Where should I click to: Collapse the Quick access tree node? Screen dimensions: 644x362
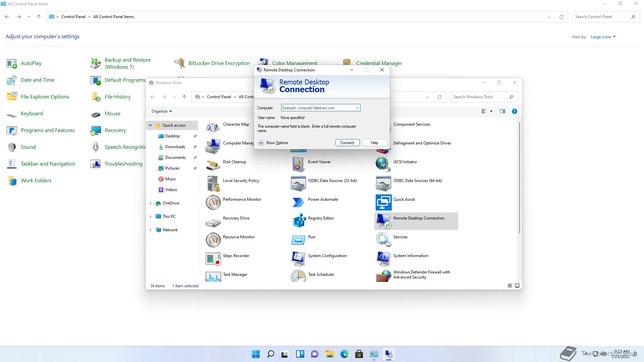[x=151, y=125]
